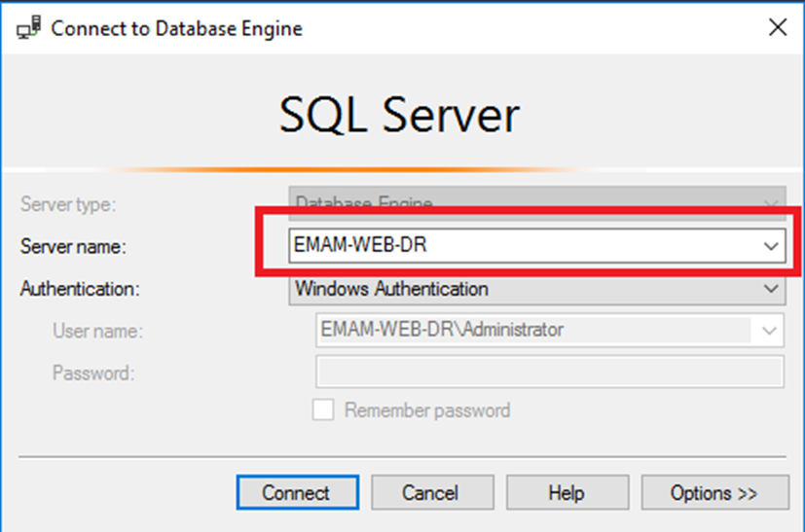Image resolution: width=805 pixels, height=532 pixels.
Task: Click the SQL Server heading text
Action: pyautogui.click(x=399, y=115)
